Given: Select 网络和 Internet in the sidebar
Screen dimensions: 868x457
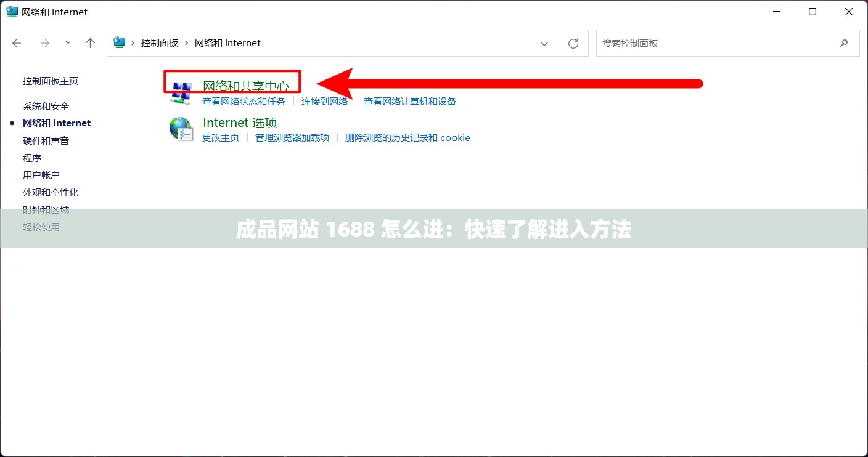Looking at the screenshot, I should point(57,123).
